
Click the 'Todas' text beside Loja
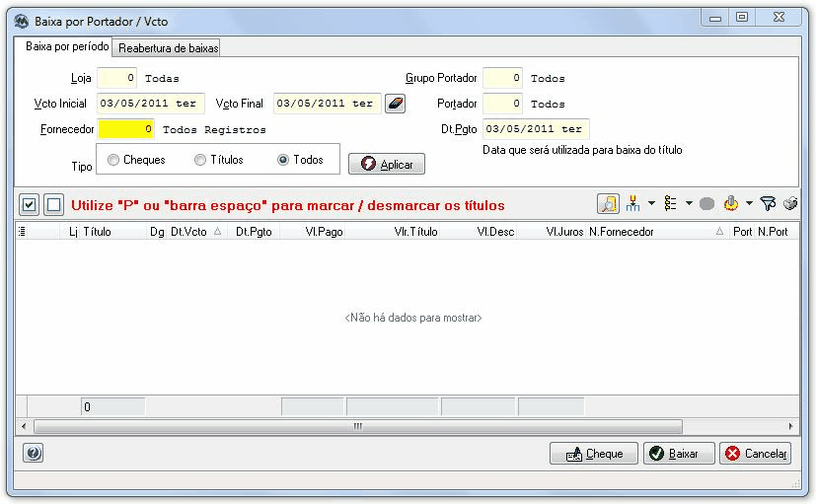coord(162,79)
